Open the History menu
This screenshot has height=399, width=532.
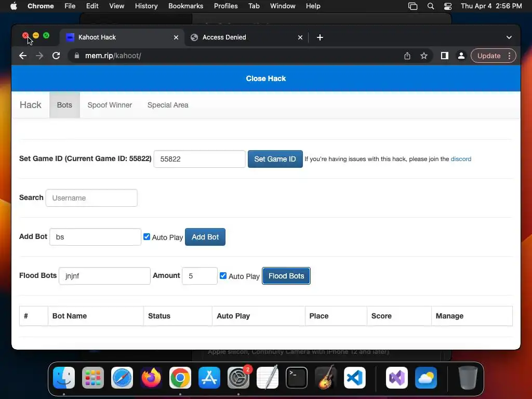146,6
